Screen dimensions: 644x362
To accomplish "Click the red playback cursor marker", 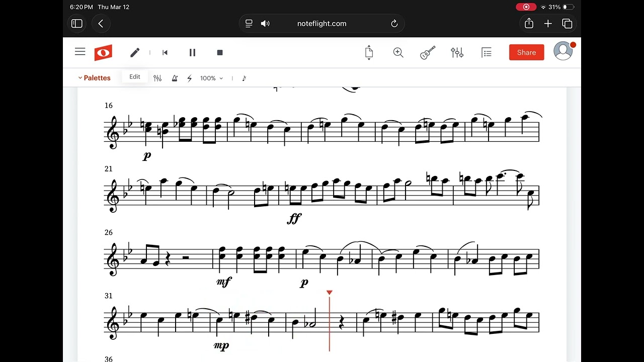I will [x=330, y=293].
